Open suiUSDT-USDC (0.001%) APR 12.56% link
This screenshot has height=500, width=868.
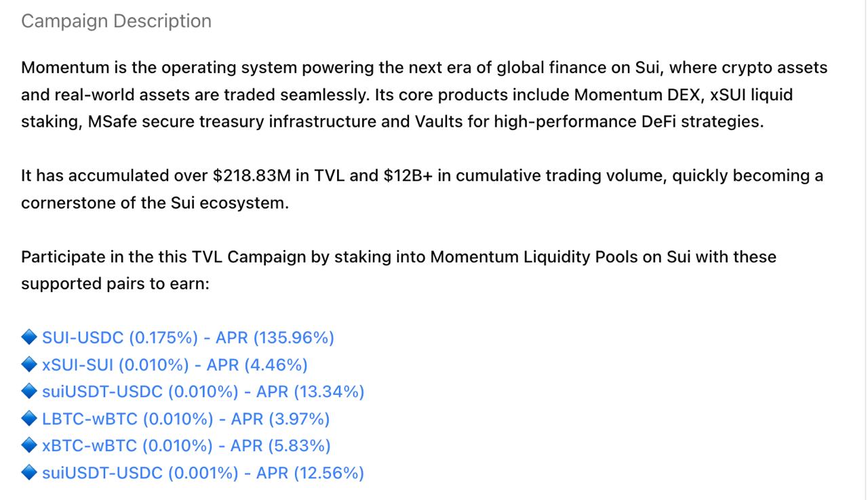pyautogui.click(x=203, y=473)
